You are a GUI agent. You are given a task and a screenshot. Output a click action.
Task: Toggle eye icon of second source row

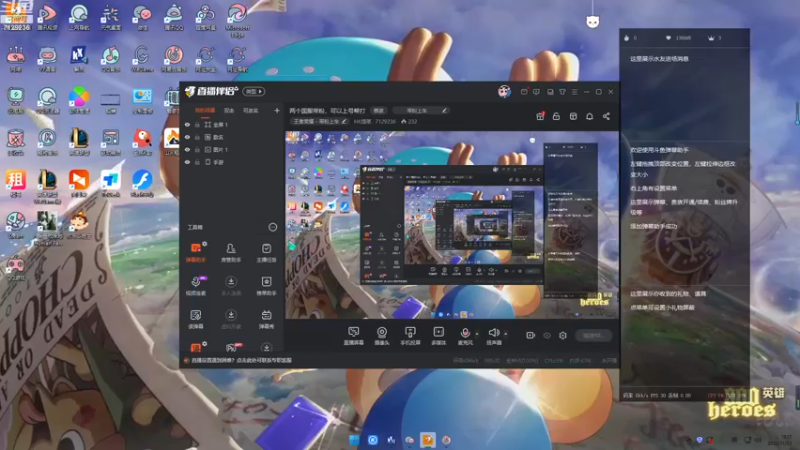187,137
